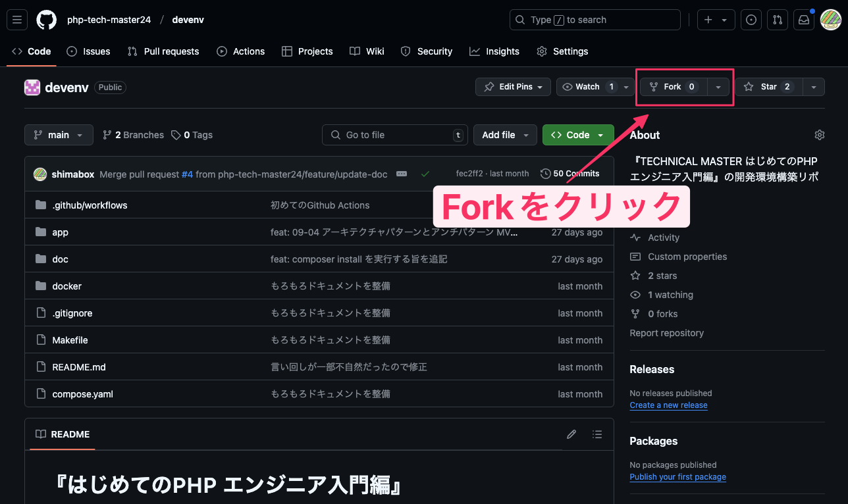Open the 初めてのGithub Actions commit message

(320, 205)
